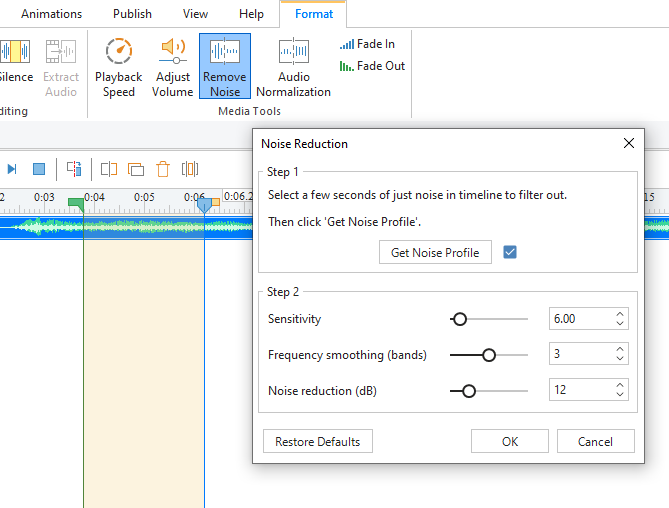This screenshot has width=669, height=508.
Task: Click the crop-to-selection icon in the timeline toolbar
Action: click(x=190, y=169)
